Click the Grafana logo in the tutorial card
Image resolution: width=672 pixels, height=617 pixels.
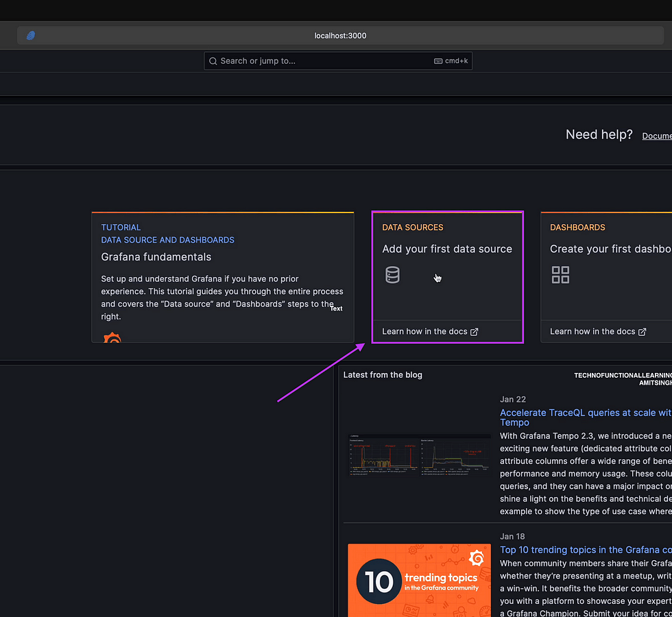pos(112,338)
